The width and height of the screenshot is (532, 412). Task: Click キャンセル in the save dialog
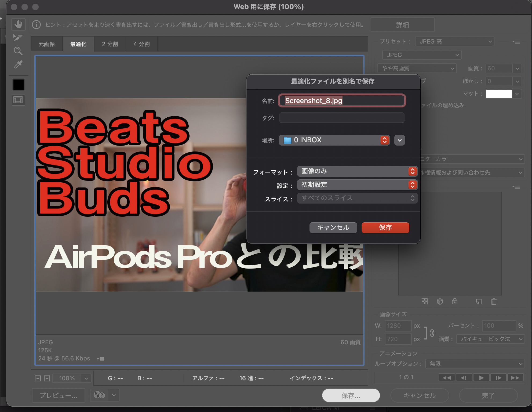click(333, 227)
